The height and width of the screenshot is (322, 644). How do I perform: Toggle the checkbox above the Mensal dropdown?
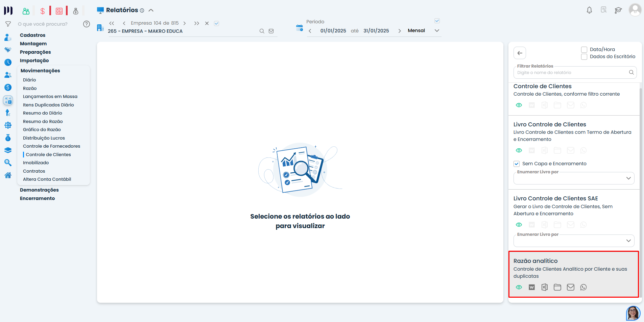(x=437, y=21)
